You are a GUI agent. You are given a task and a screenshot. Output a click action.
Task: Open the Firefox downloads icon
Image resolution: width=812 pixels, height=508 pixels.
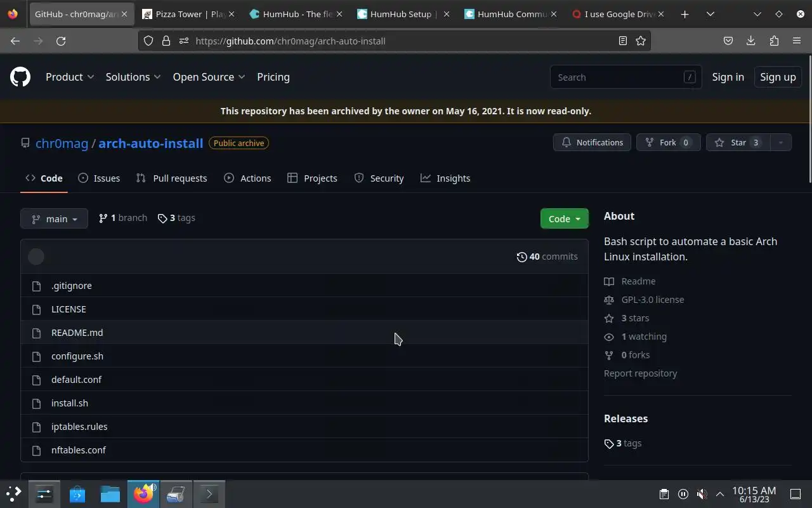751,41
